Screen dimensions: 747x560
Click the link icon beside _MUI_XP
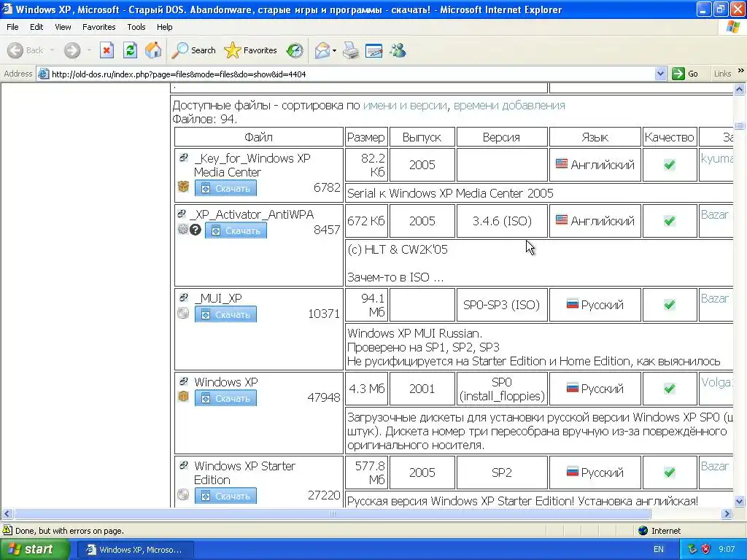(x=183, y=297)
